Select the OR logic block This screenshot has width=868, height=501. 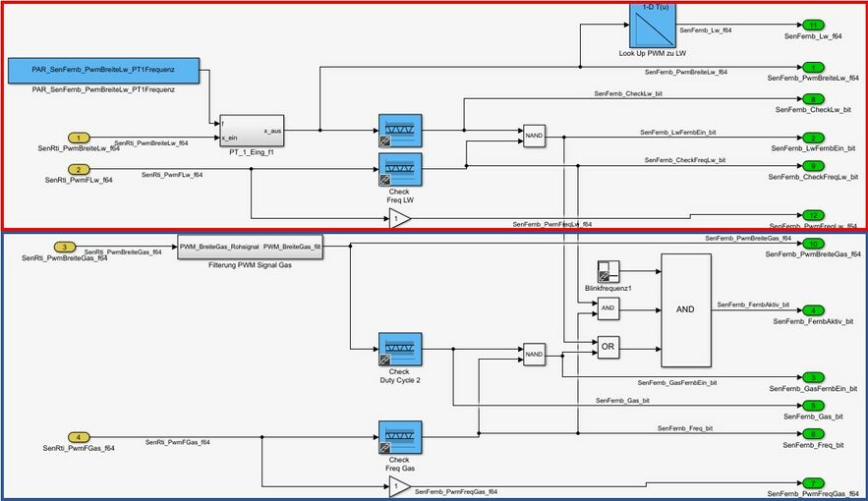click(x=608, y=348)
